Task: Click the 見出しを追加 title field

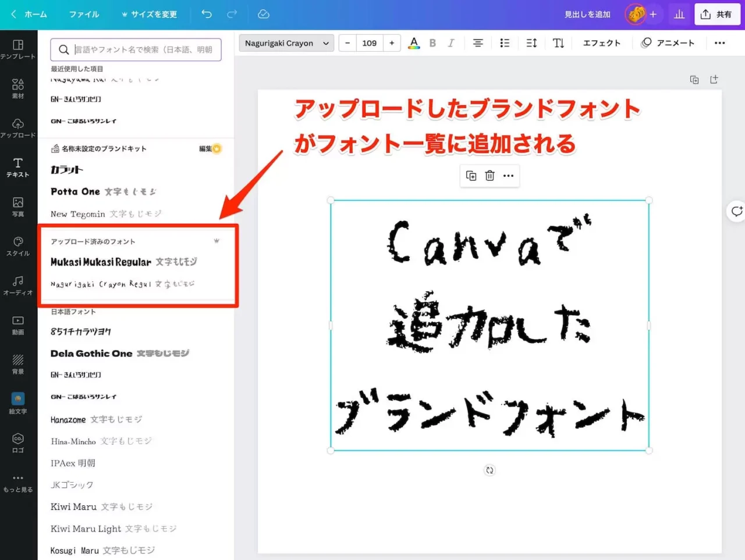Action: point(587,14)
